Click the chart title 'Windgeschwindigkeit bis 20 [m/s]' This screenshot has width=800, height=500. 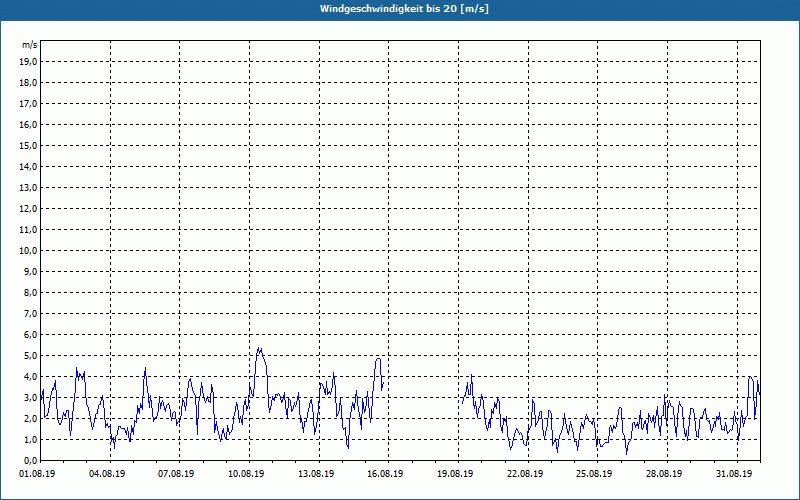[404, 9]
